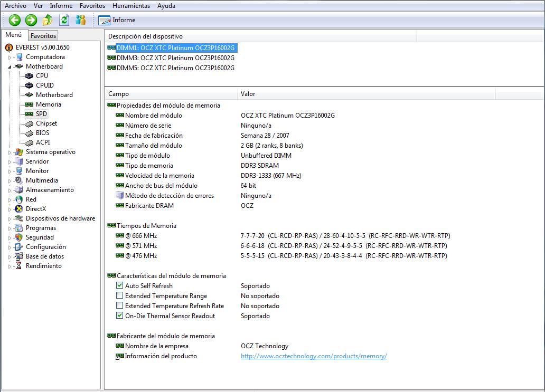Click the Almacenamiento icon in the tree
Screen dimensions: 545x392
[x=19, y=189]
